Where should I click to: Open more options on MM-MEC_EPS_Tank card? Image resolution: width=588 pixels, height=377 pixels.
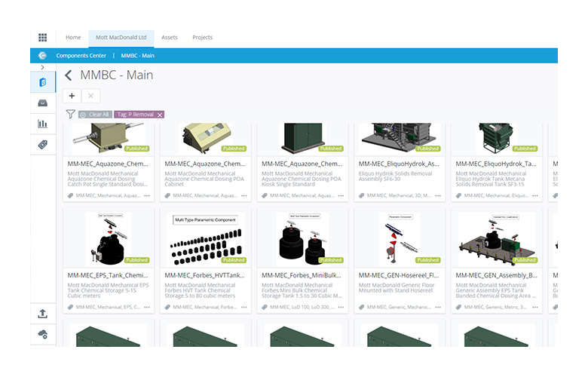click(147, 307)
